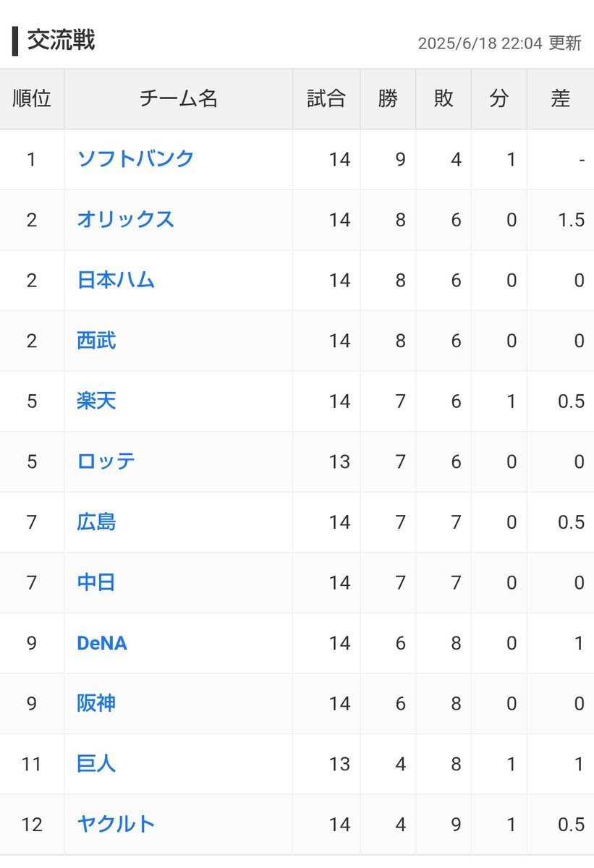
Task: Click the 差 column header
Action: (561, 99)
